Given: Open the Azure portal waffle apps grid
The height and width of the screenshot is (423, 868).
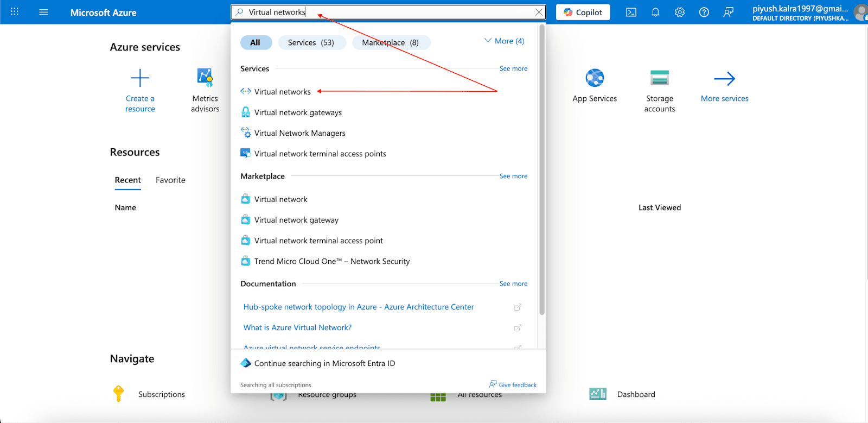Looking at the screenshot, I should 15,11.
